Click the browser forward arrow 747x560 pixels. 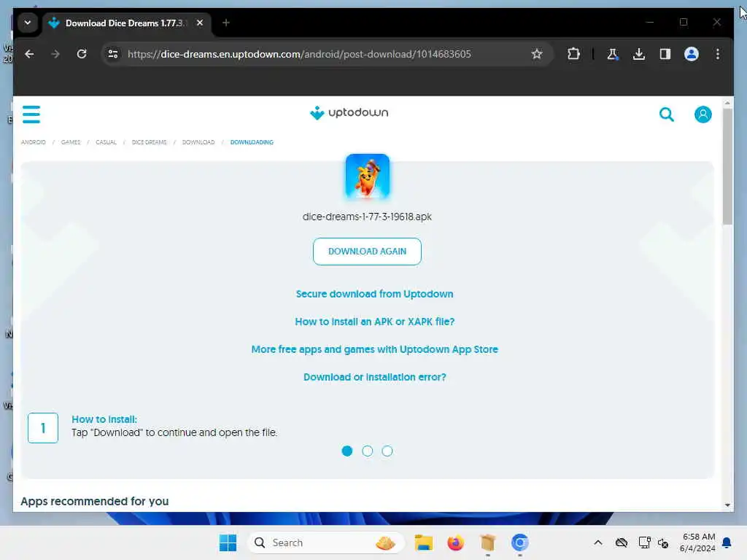tap(55, 54)
